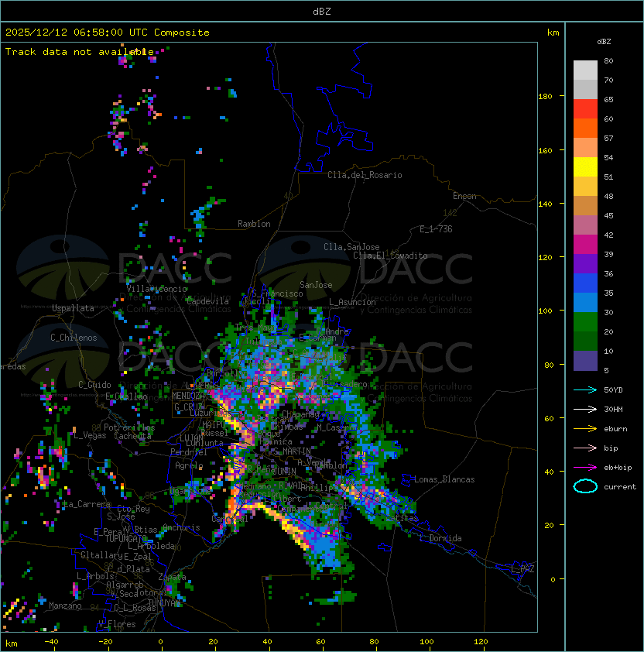Click the '100' tick on vertical km axis
Screen dimensions: 644x652
click(x=545, y=311)
